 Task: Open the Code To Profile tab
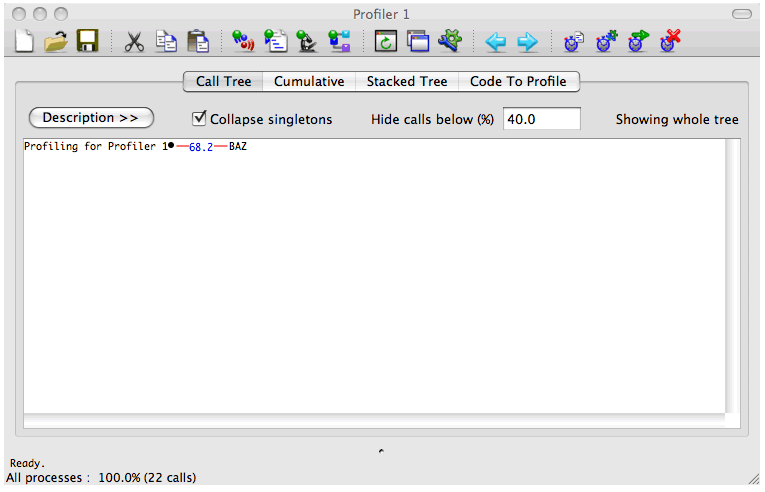coord(518,82)
